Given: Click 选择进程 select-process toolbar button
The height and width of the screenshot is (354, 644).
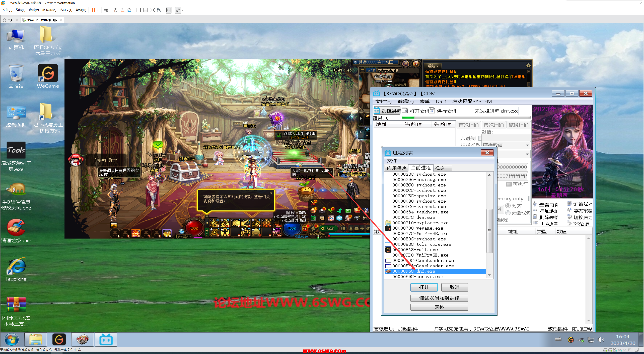Looking at the screenshot, I should coord(387,111).
